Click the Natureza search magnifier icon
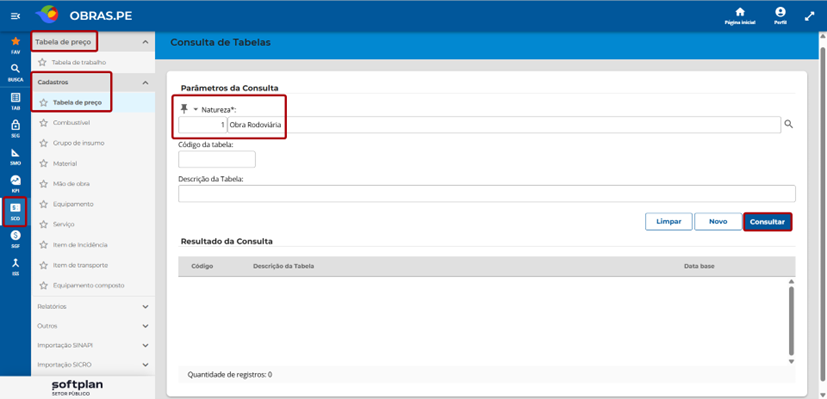The width and height of the screenshot is (827, 399). [788, 124]
